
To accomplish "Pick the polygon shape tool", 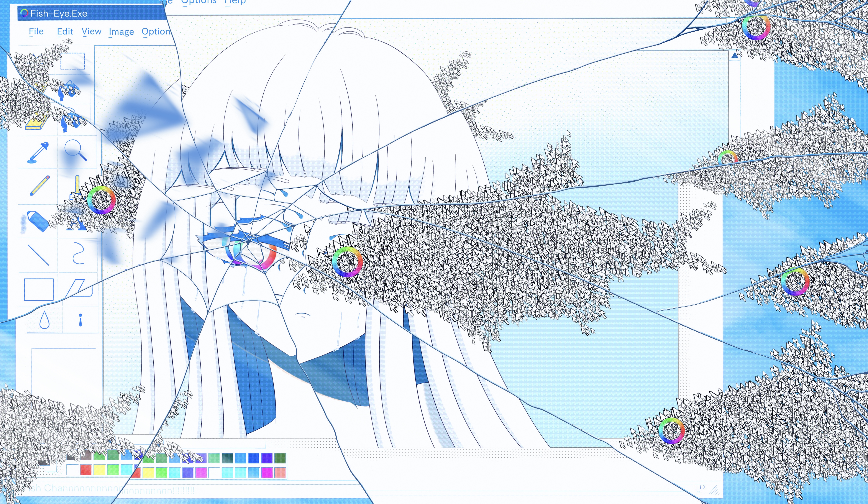I will pos(79,288).
